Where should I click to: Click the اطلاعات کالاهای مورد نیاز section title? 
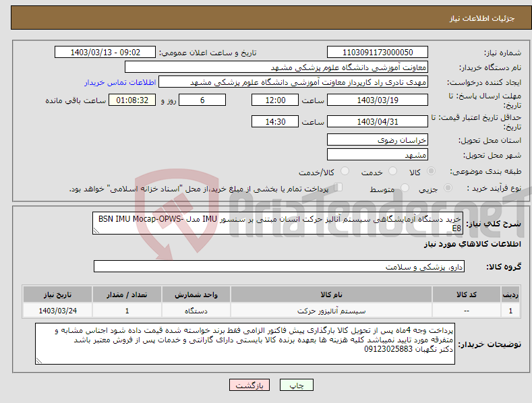(x=472, y=244)
